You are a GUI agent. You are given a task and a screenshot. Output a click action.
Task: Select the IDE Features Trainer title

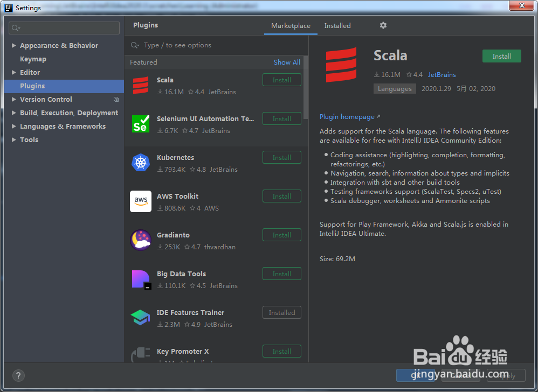click(x=190, y=312)
